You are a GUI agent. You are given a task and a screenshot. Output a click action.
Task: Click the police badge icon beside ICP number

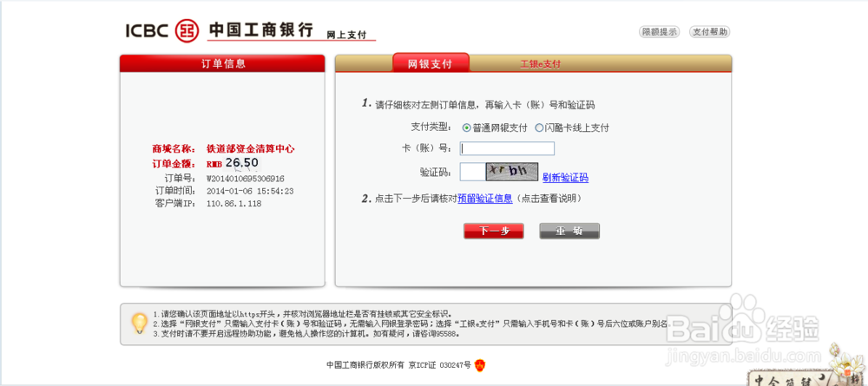(480, 365)
